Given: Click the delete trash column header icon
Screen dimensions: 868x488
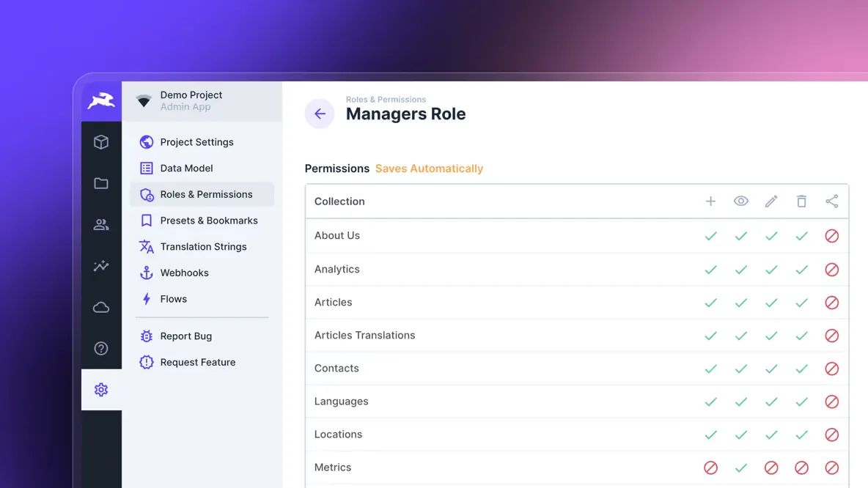Looking at the screenshot, I should pos(801,202).
